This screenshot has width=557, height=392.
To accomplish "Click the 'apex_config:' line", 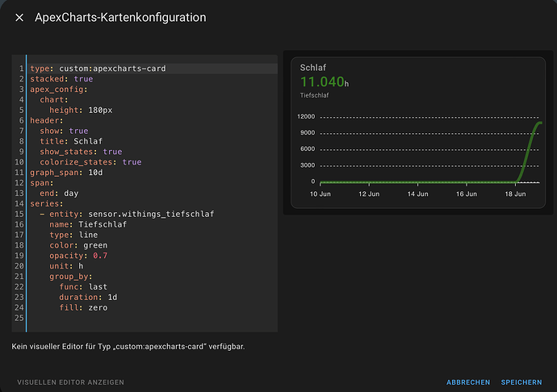I will [x=59, y=89].
